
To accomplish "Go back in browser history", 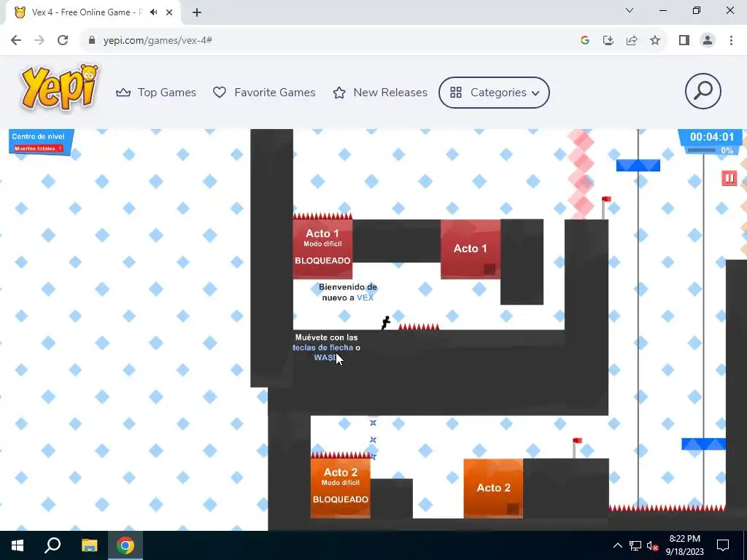I will 16,41.
